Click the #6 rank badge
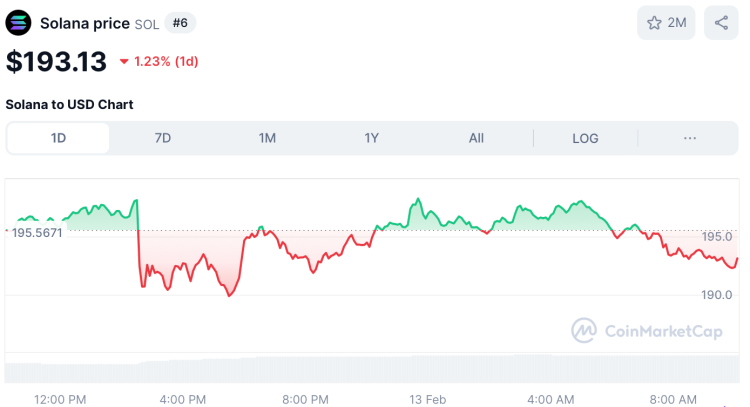Image resolution: width=750 pixels, height=407 pixels. click(179, 22)
